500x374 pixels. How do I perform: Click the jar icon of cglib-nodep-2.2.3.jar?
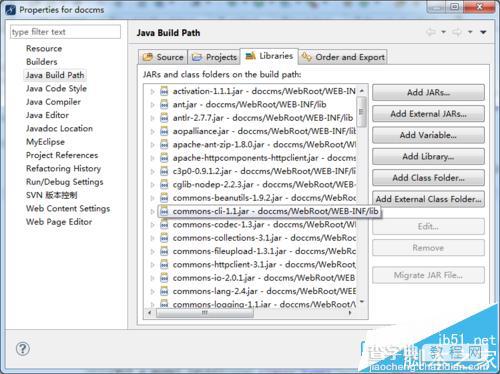(x=164, y=185)
